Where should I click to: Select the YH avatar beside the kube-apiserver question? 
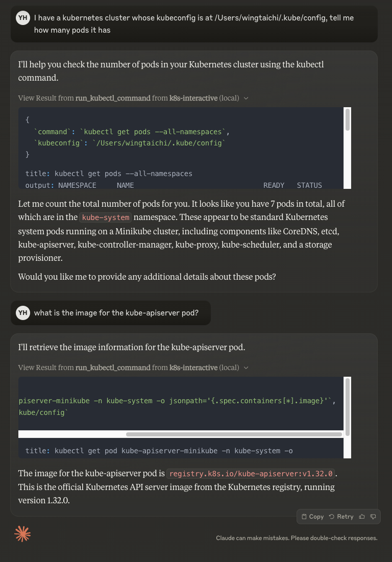click(x=22, y=312)
